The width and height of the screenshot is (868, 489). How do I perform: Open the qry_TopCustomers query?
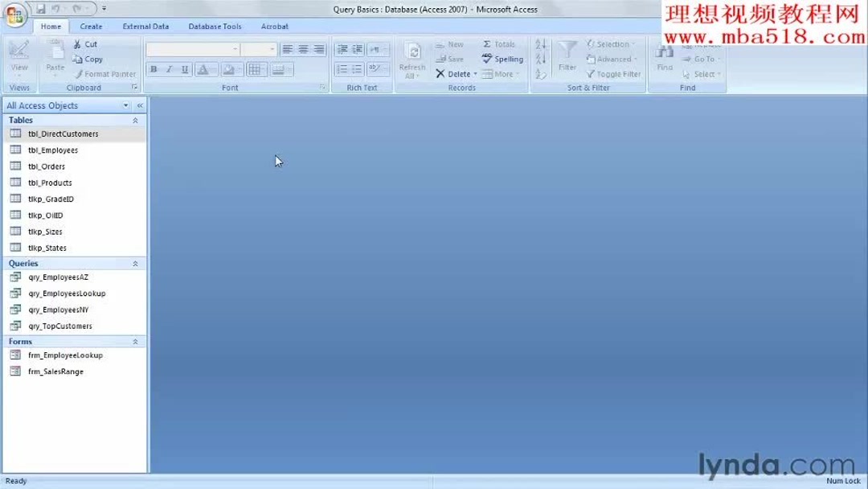point(59,326)
